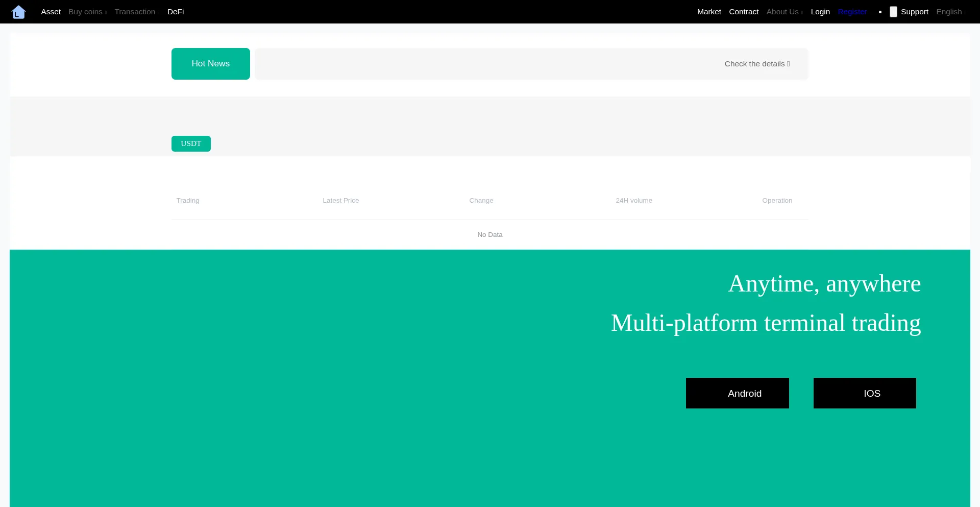Click the white support icon box

[x=893, y=12]
